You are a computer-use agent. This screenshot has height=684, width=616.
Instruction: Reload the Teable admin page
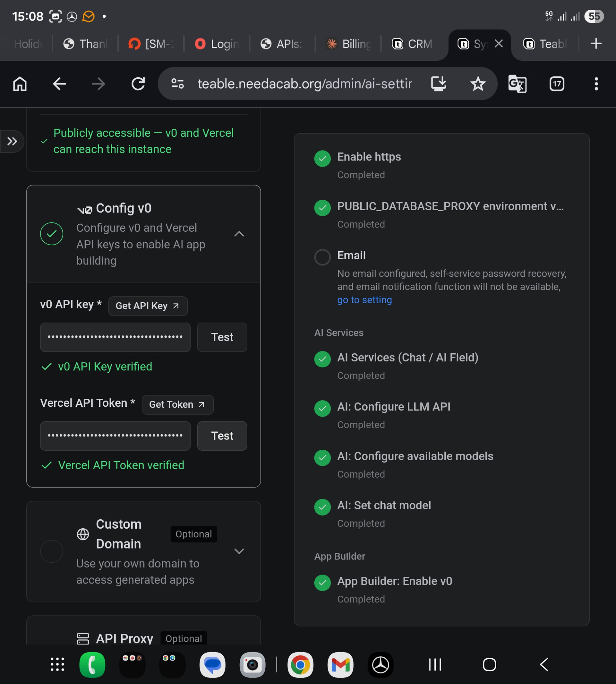click(x=138, y=84)
